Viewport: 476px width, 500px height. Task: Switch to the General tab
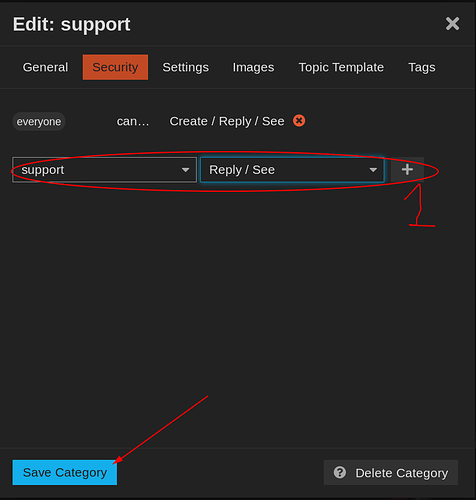coord(45,67)
